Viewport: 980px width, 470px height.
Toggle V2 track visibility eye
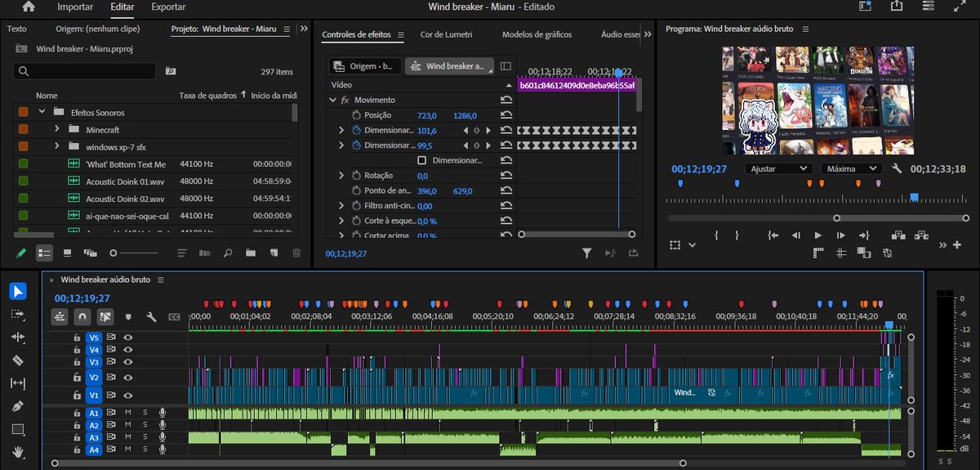(128, 377)
